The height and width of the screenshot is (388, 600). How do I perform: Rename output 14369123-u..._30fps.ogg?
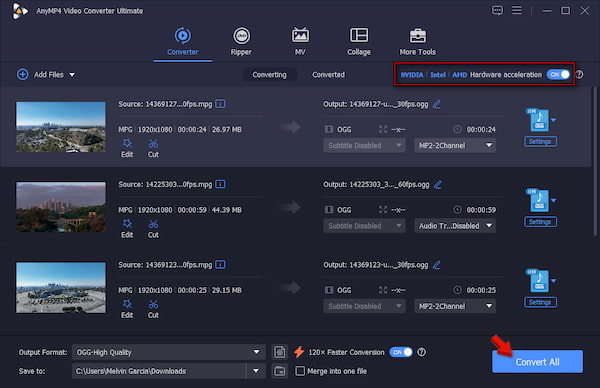click(x=437, y=265)
